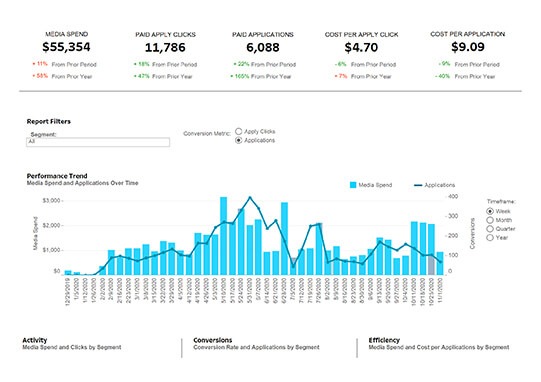The width and height of the screenshot is (541, 382).
Task: Open the Efficiency section
Action: pyautogui.click(x=384, y=340)
